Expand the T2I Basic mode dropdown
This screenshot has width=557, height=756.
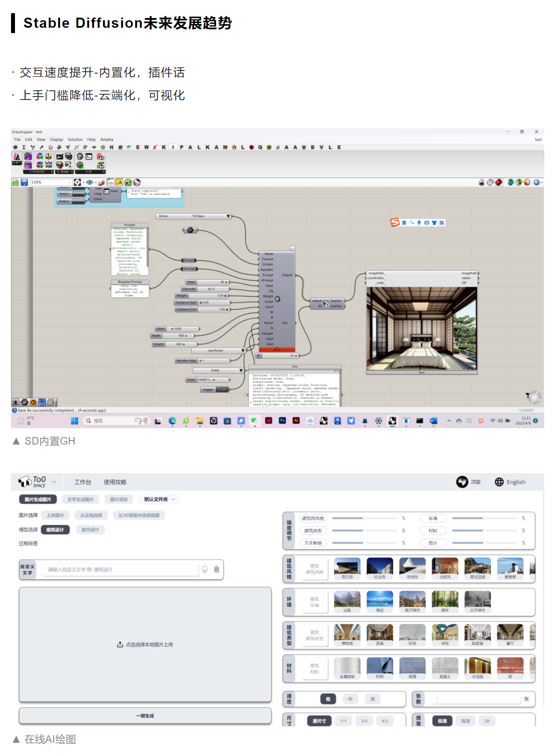(228, 216)
